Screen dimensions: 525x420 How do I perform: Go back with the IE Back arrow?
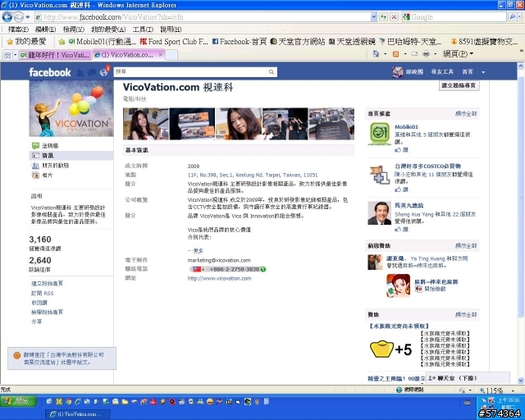click(x=7, y=16)
